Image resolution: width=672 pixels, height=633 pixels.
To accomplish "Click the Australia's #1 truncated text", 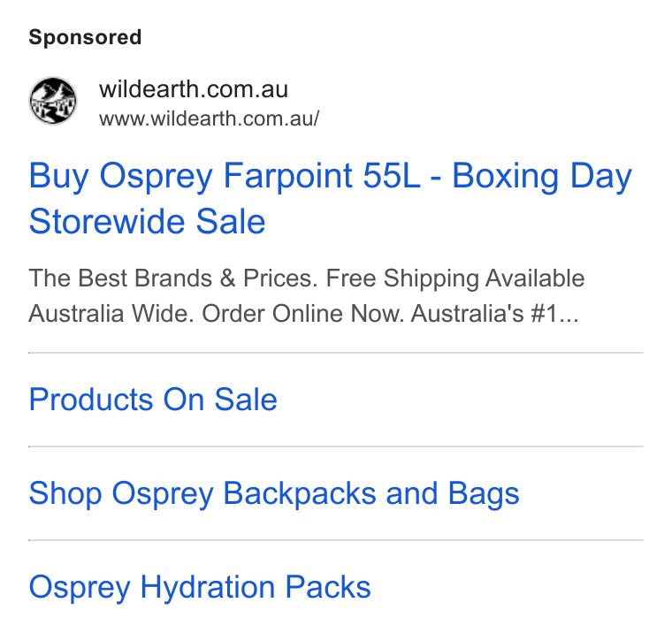I will (495, 313).
